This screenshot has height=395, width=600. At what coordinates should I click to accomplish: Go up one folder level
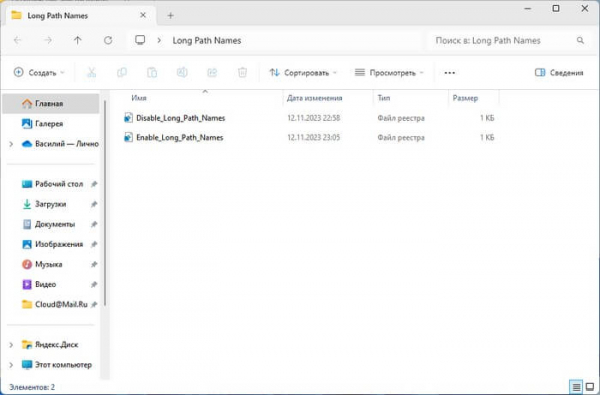point(78,40)
